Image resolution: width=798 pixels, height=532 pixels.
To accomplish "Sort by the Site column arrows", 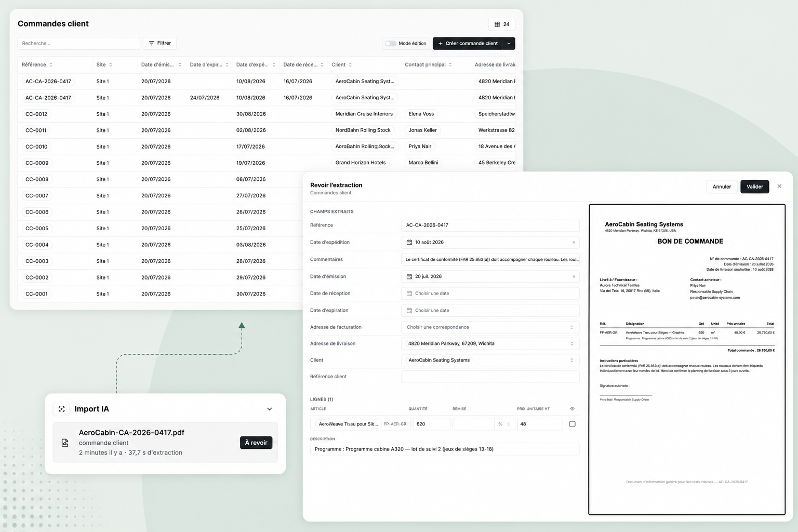I will pos(111,65).
